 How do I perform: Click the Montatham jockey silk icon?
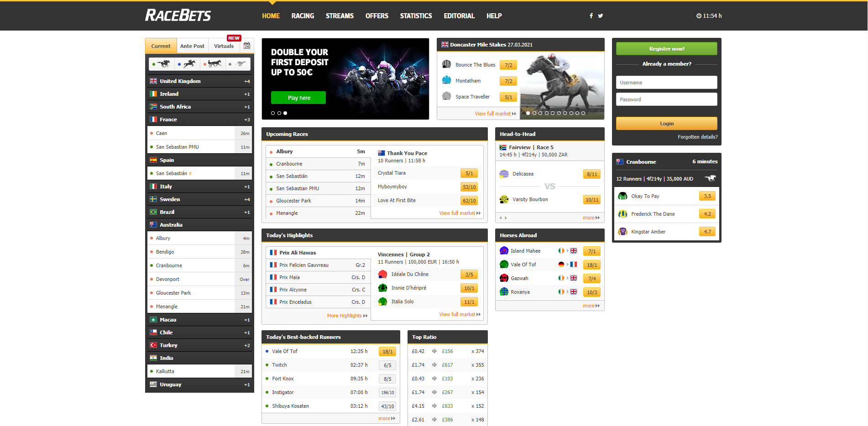coord(446,80)
